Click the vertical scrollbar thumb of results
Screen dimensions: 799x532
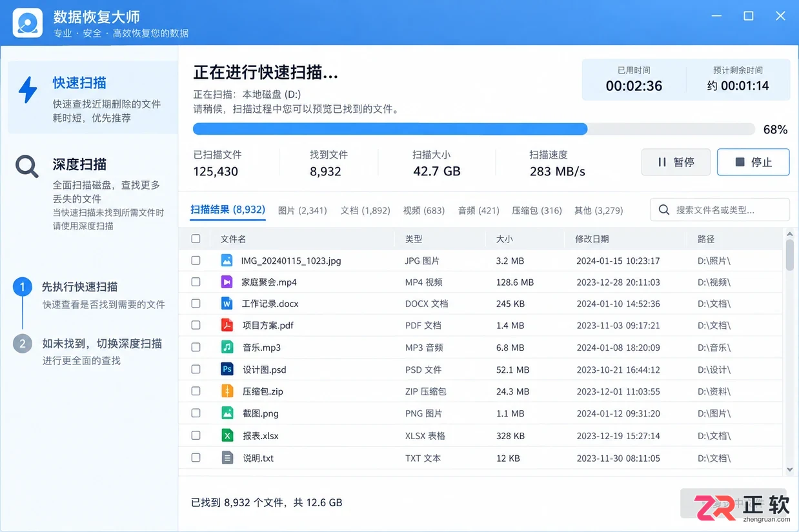(790, 254)
